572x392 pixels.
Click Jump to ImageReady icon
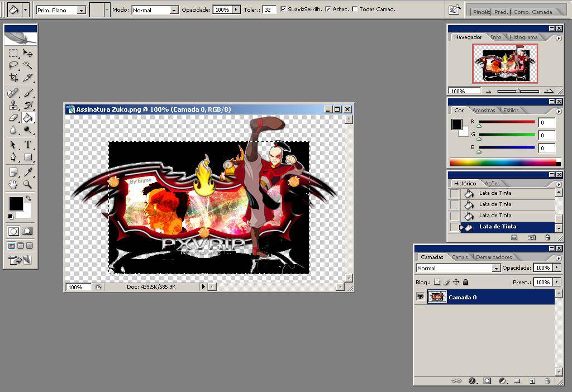point(20,260)
